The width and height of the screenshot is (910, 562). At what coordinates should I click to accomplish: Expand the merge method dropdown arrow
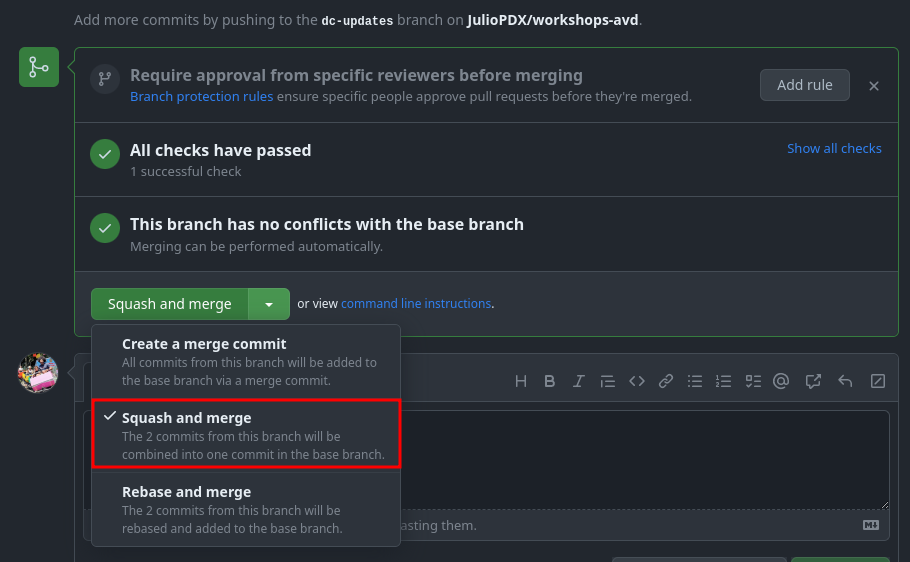[269, 304]
